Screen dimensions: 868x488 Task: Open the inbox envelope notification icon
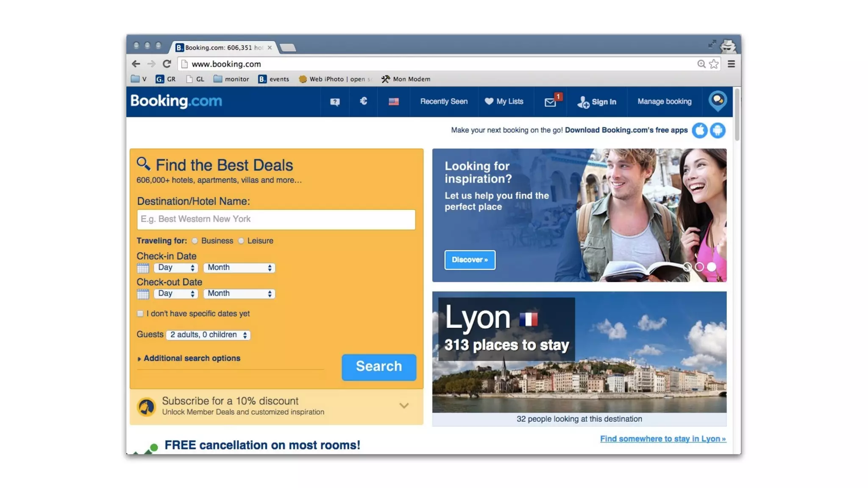click(550, 102)
